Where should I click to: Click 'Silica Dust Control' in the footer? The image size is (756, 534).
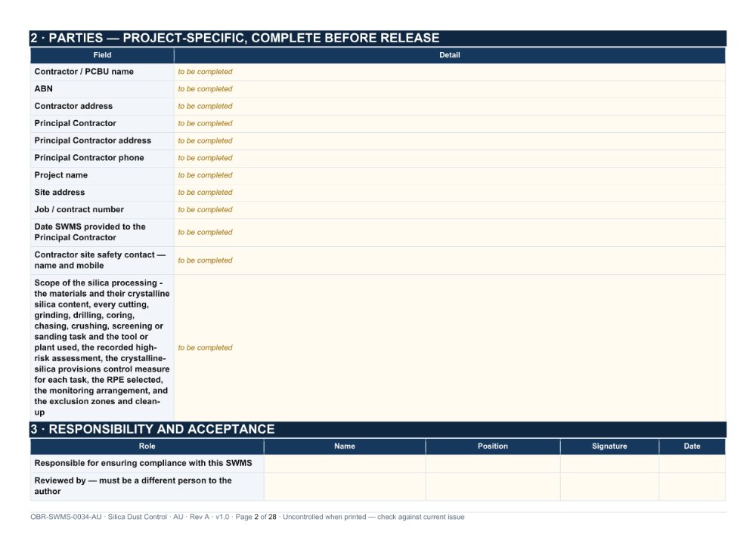coord(138,517)
